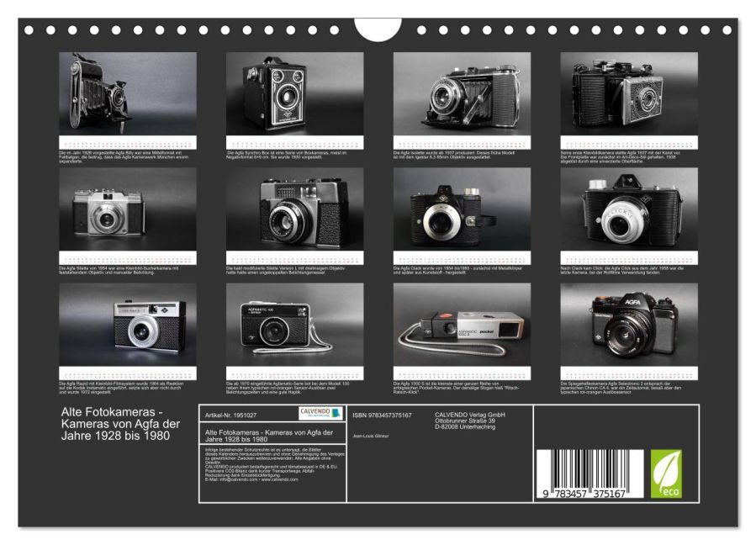Click the caption under the Agfa Rapid photo
The height and width of the screenshot is (545, 756).
[121, 388]
